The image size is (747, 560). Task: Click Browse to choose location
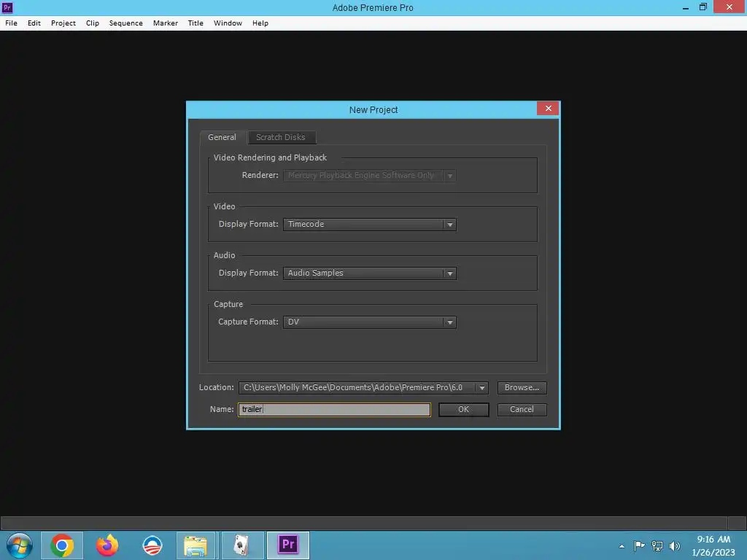point(522,388)
